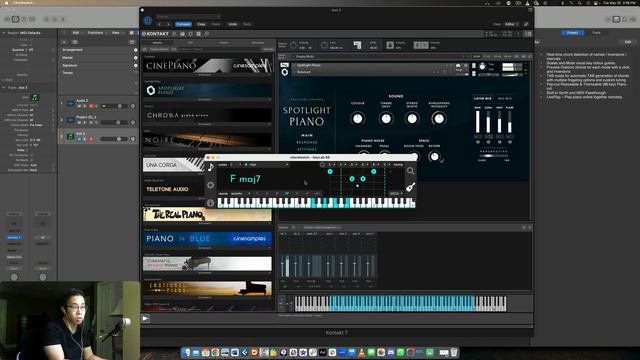
Task: Open the tuning dropdown in chordieapp
Action: coord(398,164)
